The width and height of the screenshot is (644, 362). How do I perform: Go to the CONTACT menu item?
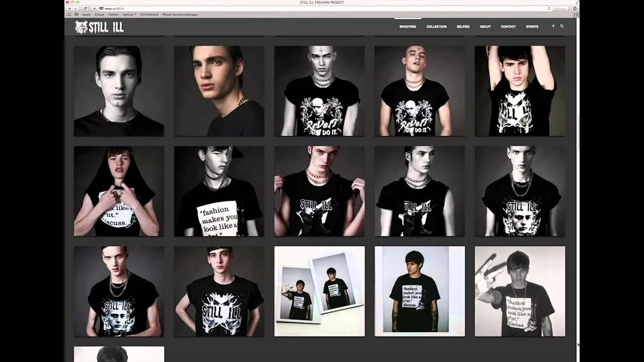click(508, 27)
